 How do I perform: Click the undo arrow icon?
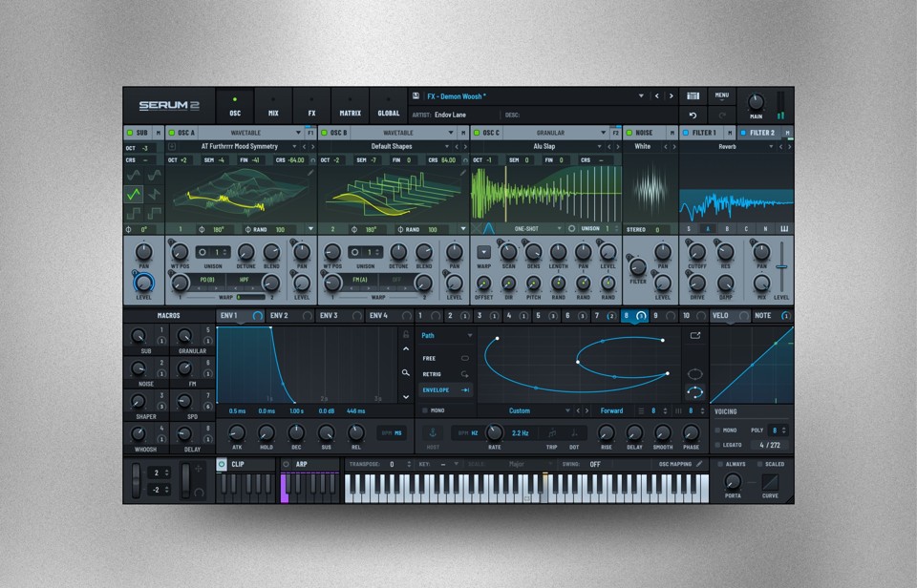[693, 115]
